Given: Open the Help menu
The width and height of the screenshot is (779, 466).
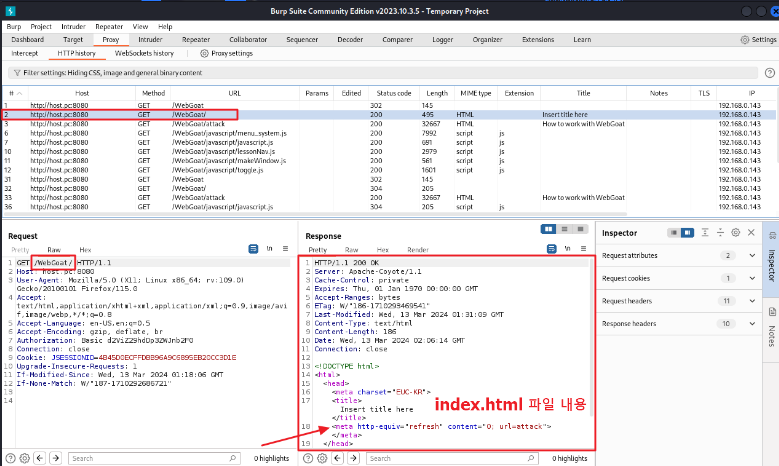Looking at the screenshot, I should 165,27.
